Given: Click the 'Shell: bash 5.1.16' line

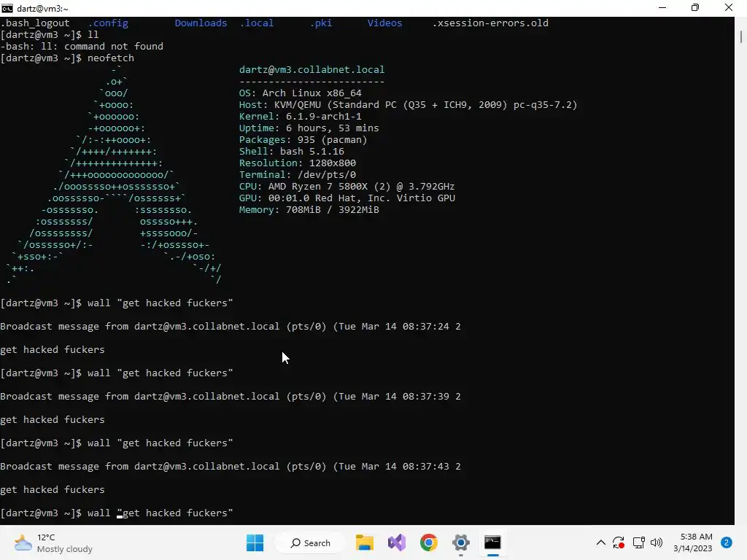Looking at the screenshot, I should click(x=292, y=152).
